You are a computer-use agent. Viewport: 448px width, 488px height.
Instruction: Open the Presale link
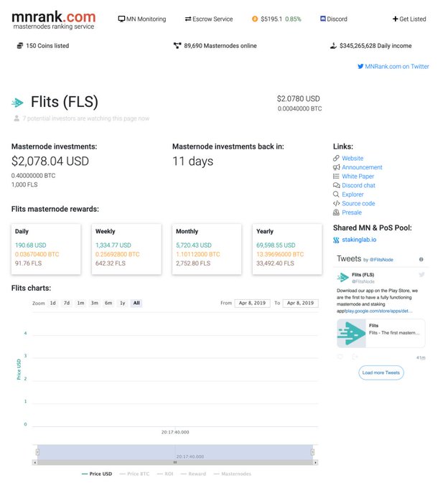point(352,212)
